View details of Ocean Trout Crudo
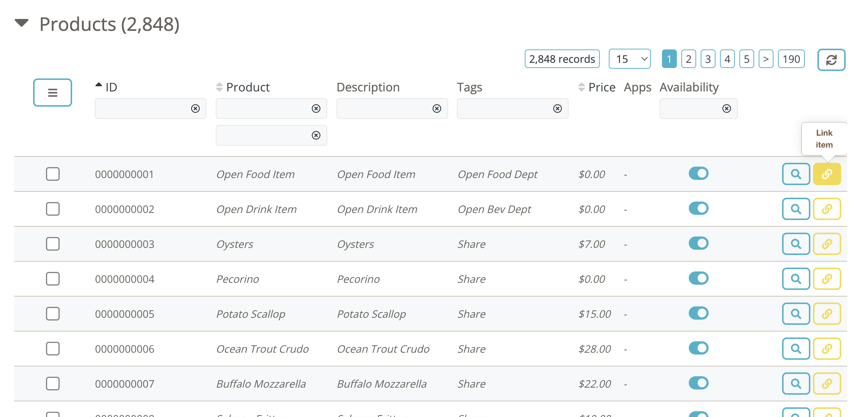The height and width of the screenshot is (417, 868). [796, 349]
